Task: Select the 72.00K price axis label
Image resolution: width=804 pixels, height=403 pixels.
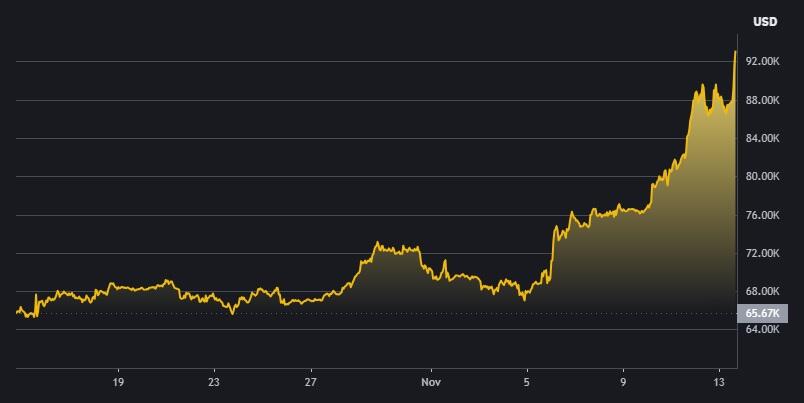Action: [x=762, y=253]
